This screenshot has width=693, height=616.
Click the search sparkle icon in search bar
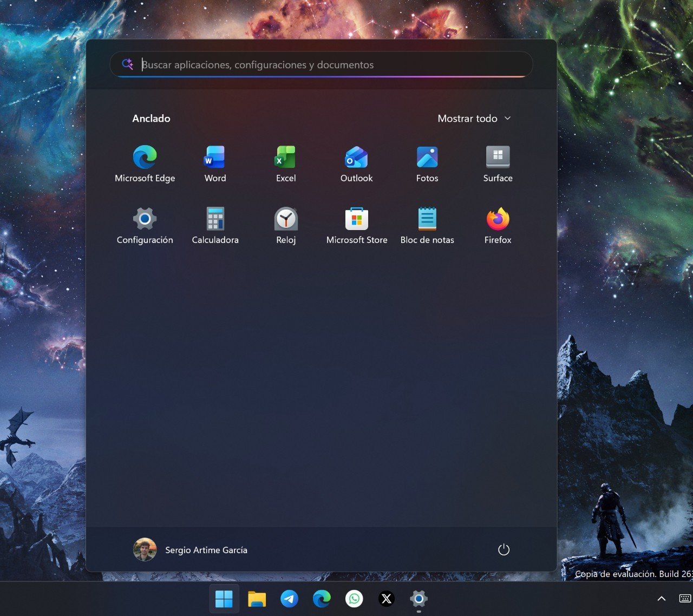pyautogui.click(x=127, y=64)
